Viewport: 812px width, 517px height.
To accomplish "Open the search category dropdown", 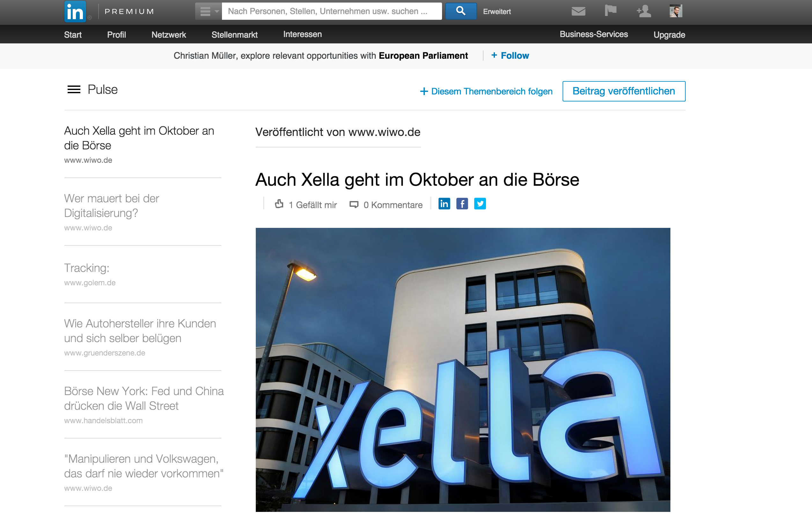I will (x=208, y=11).
